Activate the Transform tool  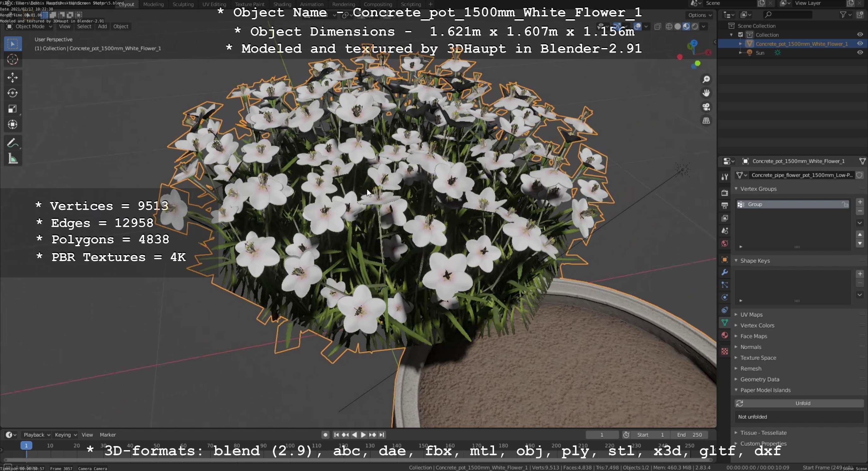click(13, 125)
